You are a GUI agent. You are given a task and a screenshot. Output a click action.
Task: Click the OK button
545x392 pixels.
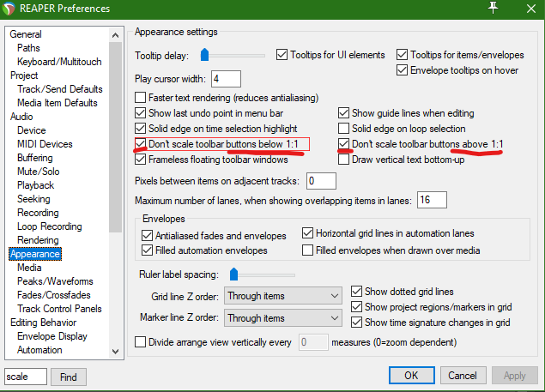(411, 376)
